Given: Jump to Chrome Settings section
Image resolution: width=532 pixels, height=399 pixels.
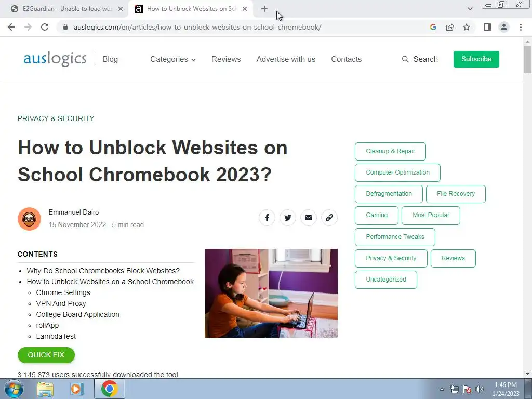Looking at the screenshot, I should (63, 292).
